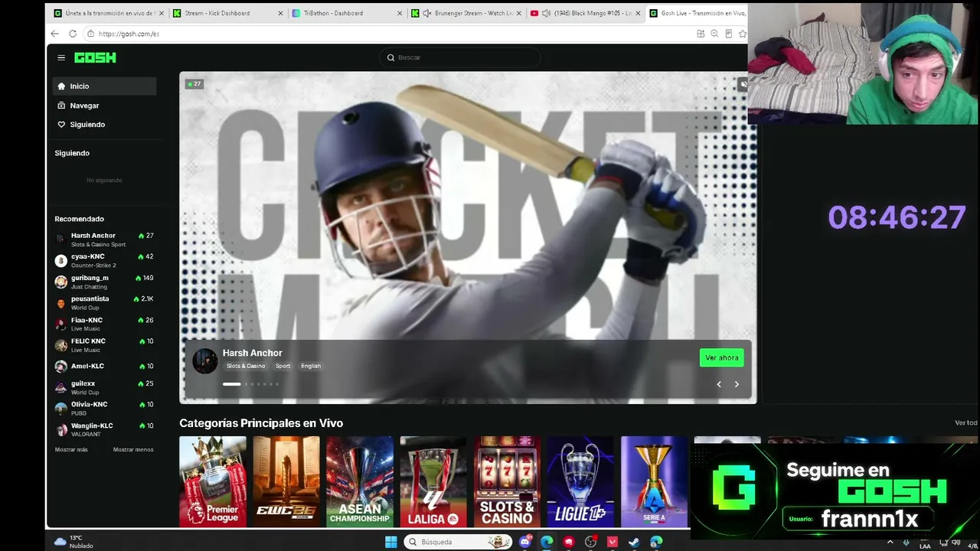Click the Buscar search field
Image resolution: width=980 pixels, height=551 pixels.
pyautogui.click(x=459, y=57)
